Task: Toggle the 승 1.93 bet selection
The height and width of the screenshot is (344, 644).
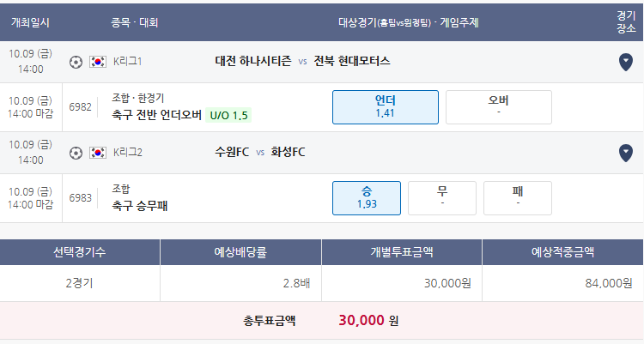Action: [367, 198]
